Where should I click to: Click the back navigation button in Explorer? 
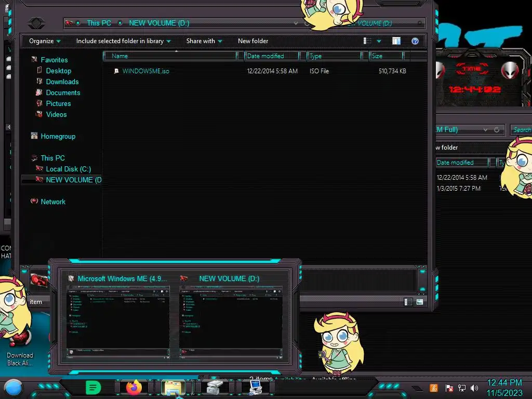[36, 23]
